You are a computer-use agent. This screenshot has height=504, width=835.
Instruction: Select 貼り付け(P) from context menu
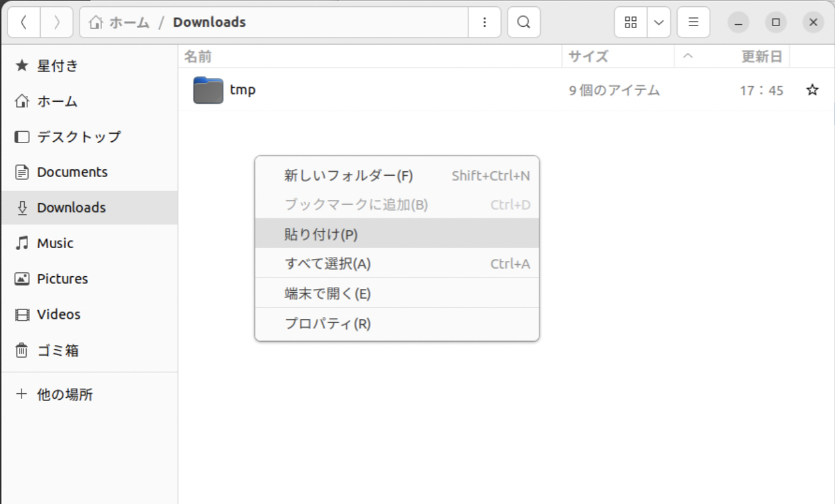[321, 234]
